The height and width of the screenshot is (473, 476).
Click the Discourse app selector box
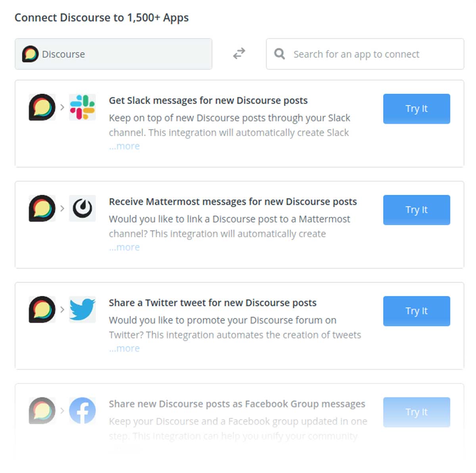[113, 54]
